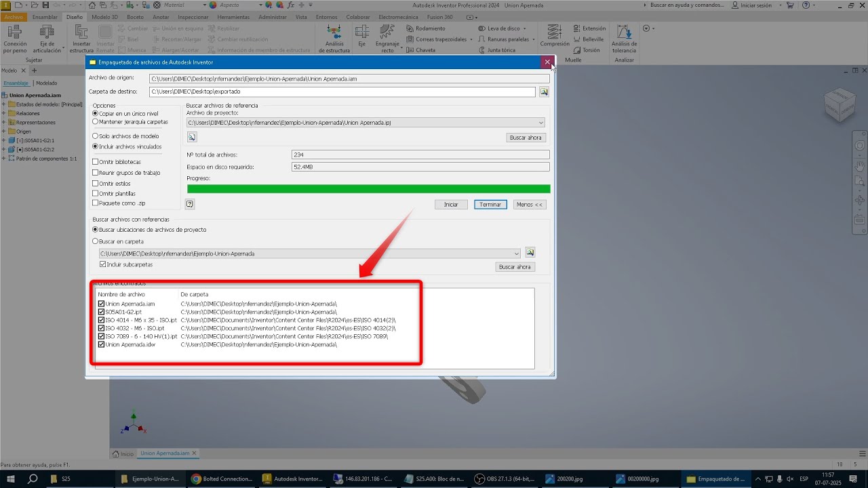The height and width of the screenshot is (488, 868).
Task: Open Análisis de estructura tool
Action: [x=334, y=38]
